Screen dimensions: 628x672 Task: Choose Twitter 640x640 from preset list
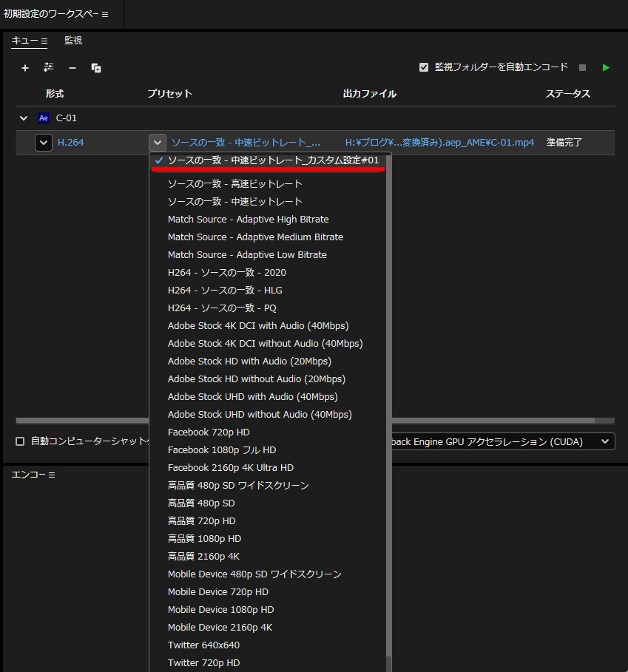(x=203, y=645)
